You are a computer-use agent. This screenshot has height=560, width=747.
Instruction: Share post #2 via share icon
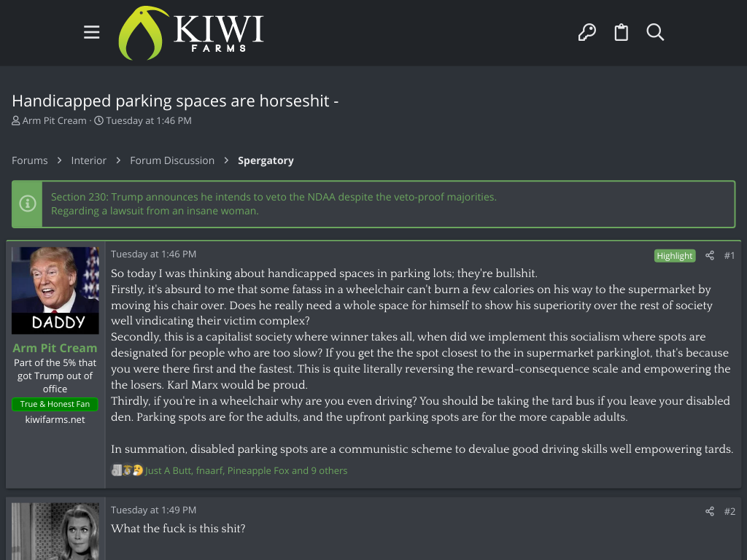[x=710, y=511]
